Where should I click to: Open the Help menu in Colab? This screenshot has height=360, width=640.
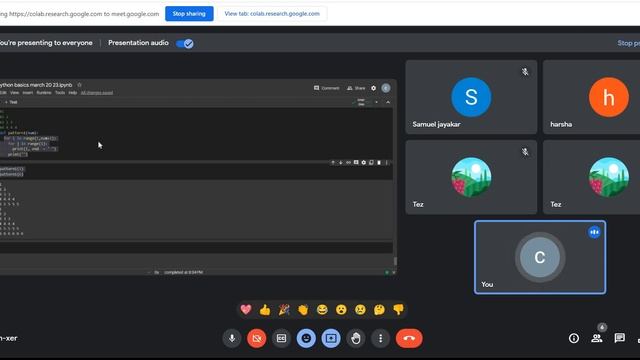pos(73,93)
